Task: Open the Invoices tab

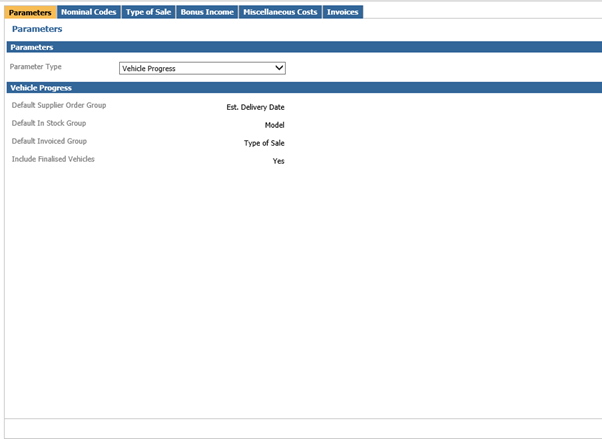Action: pyautogui.click(x=343, y=12)
